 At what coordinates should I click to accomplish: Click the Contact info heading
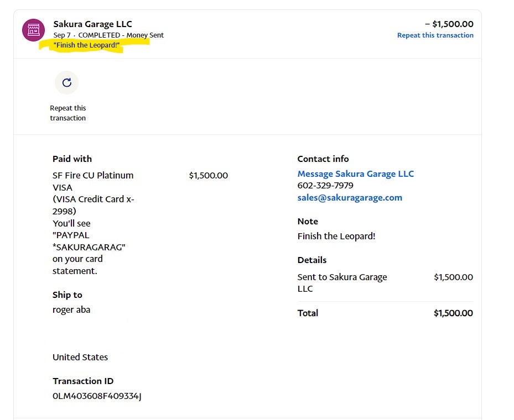pos(323,159)
